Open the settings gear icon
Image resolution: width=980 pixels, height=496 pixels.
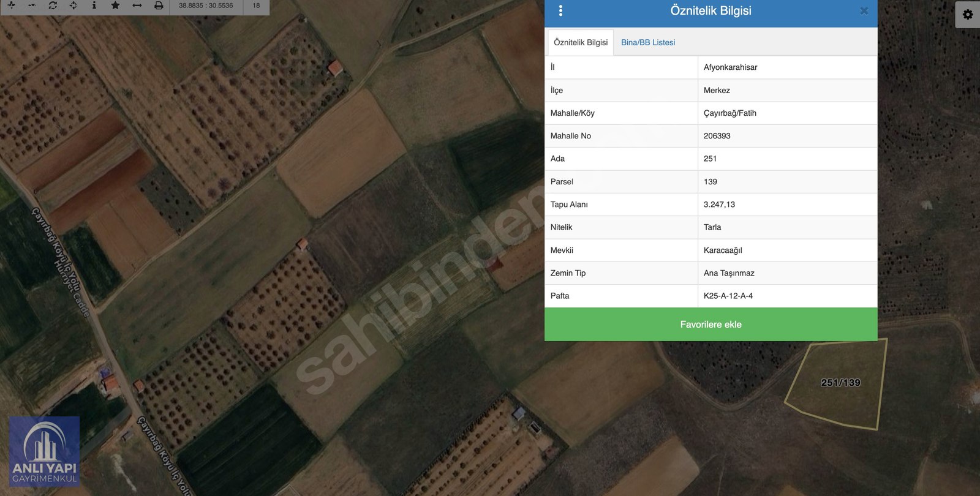tap(968, 14)
